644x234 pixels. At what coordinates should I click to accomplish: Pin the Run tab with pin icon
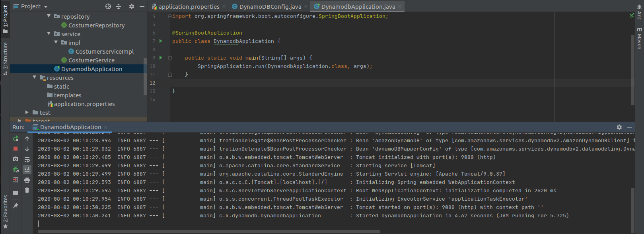(16, 205)
